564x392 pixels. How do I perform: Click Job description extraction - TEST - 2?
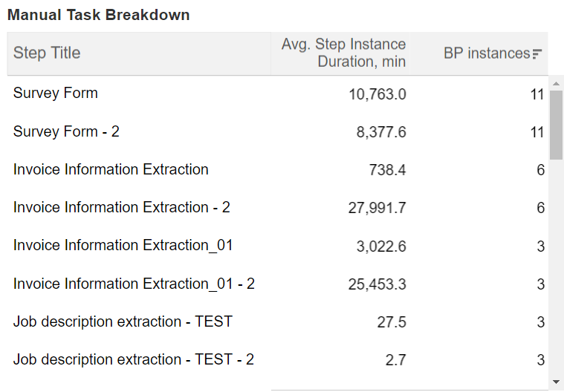(134, 359)
